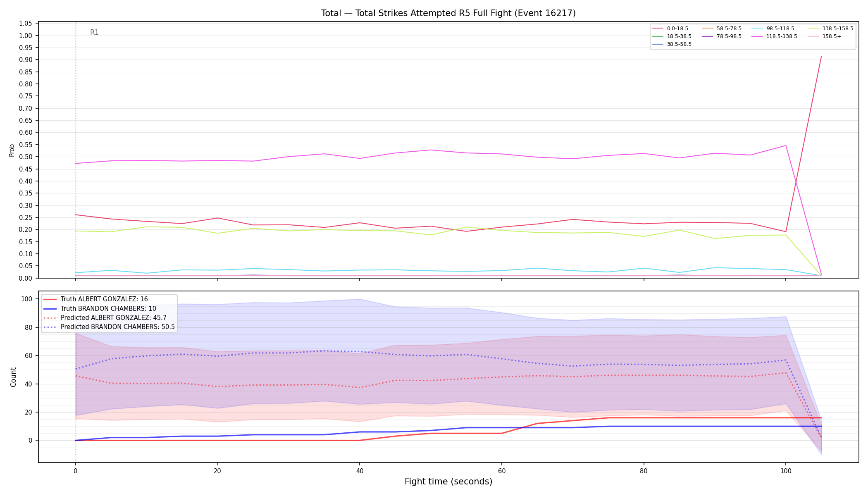Select the 158.5+ legend entry
Image resolution: width=868 pixels, height=496 pixels.
point(824,36)
